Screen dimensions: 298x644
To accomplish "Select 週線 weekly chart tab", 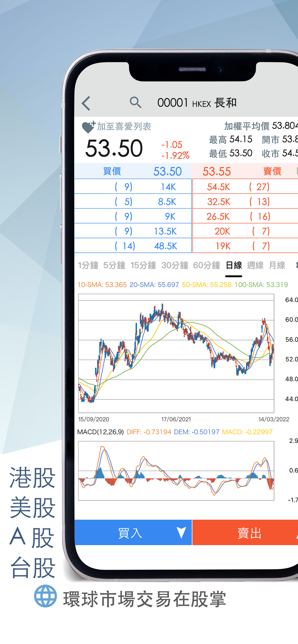I will pyautogui.click(x=255, y=265).
